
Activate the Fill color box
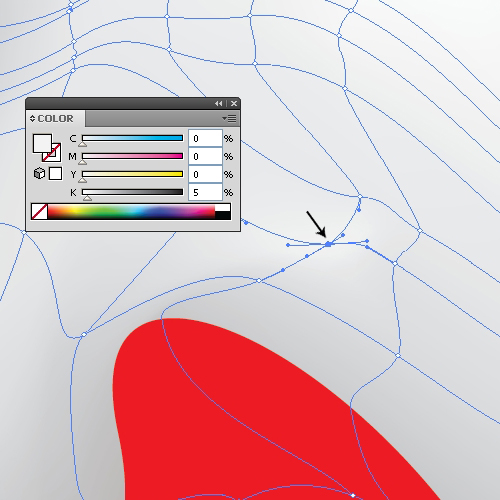[x=42, y=143]
